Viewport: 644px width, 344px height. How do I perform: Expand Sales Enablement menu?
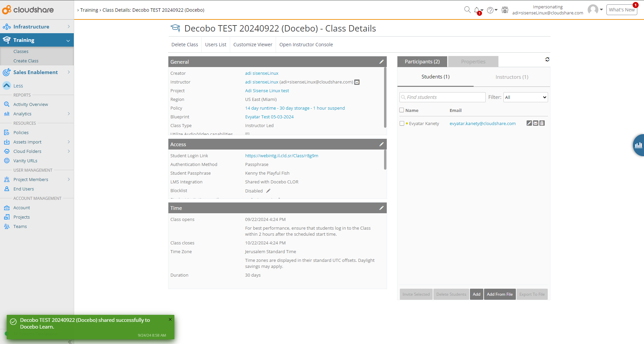[x=37, y=72]
